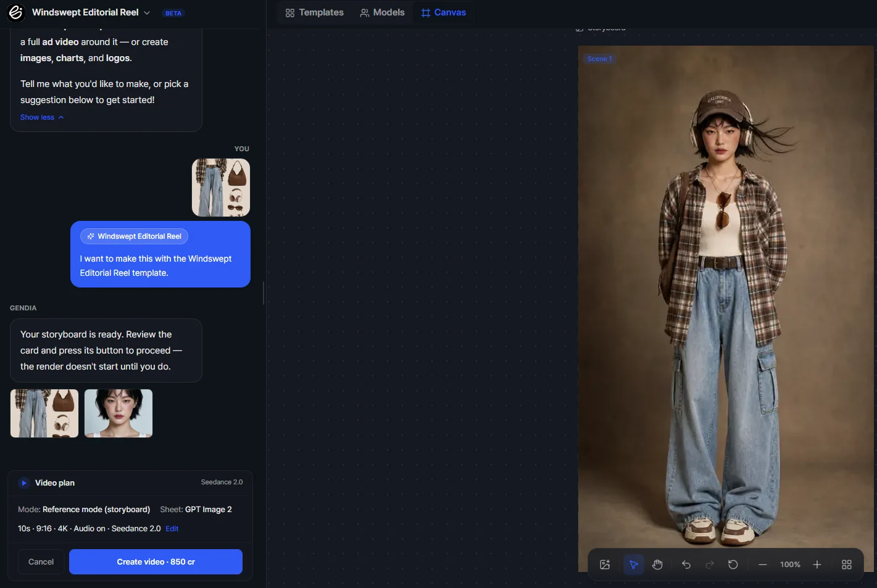Select the Scene 1 label on the storyboard
The height and width of the screenshot is (588, 877).
click(599, 59)
